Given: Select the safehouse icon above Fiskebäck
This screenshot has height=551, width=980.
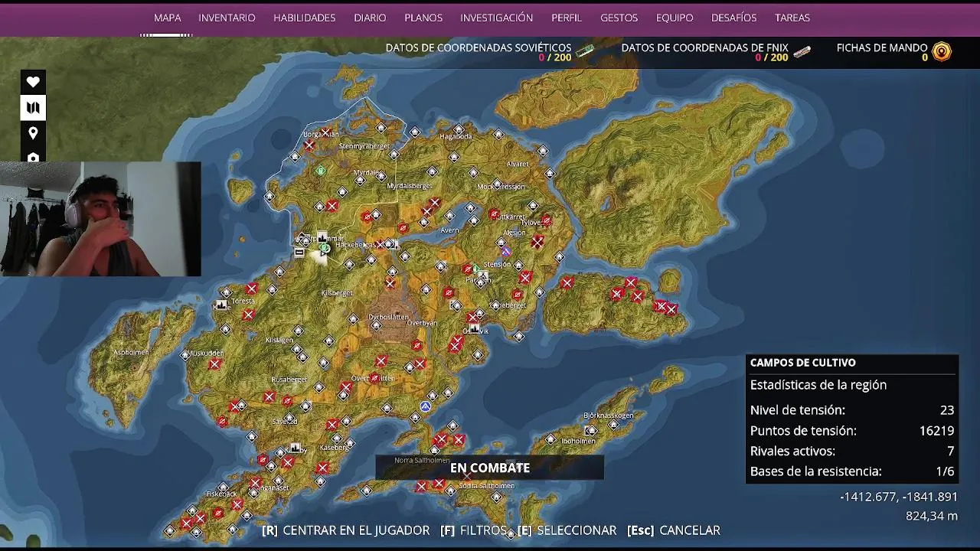Looking at the screenshot, I should pos(223,487).
